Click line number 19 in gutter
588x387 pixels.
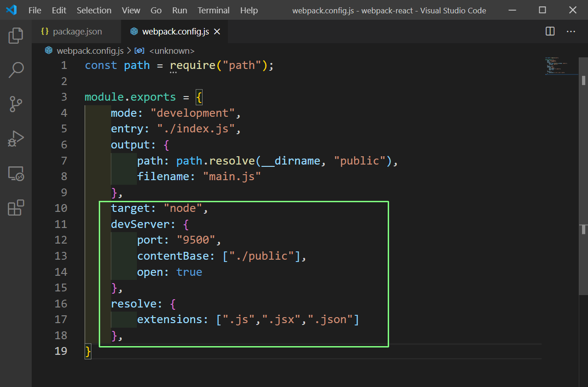coord(61,351)
